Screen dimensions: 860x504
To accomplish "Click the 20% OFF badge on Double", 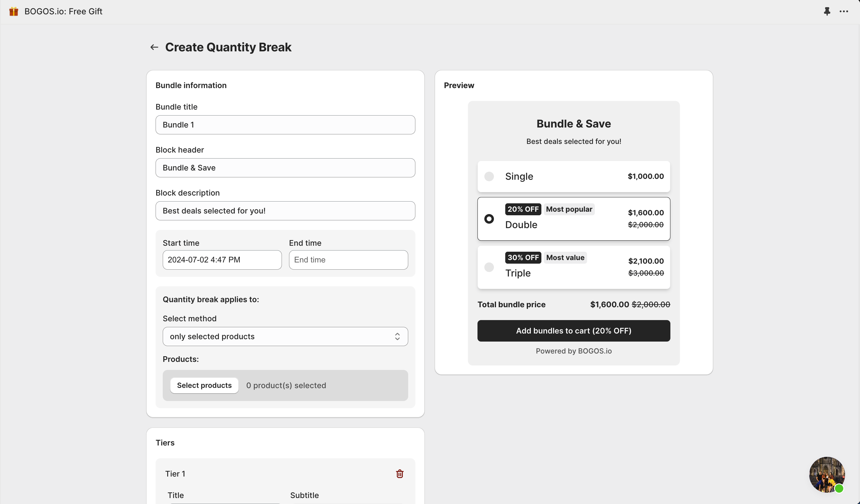I will click(523, 209).
